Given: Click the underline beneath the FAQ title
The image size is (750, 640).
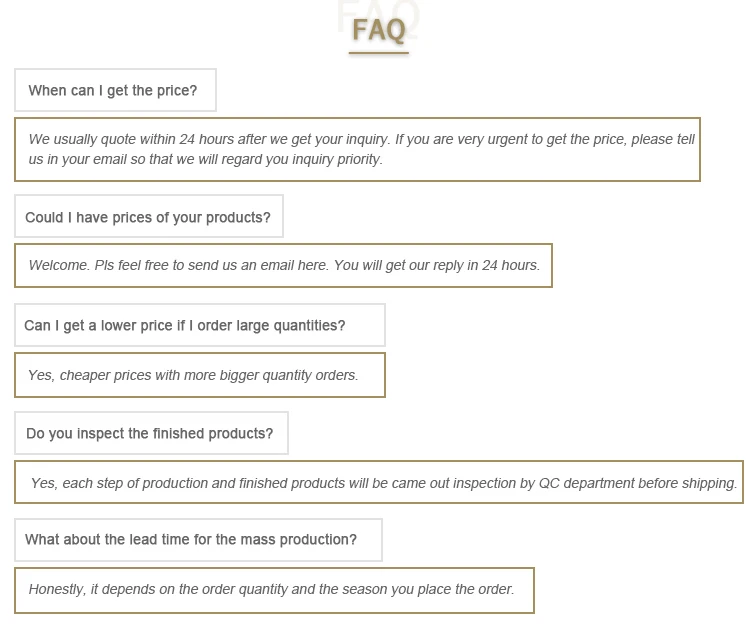Looking at the screenshot, I should click(x=379, y=53).
